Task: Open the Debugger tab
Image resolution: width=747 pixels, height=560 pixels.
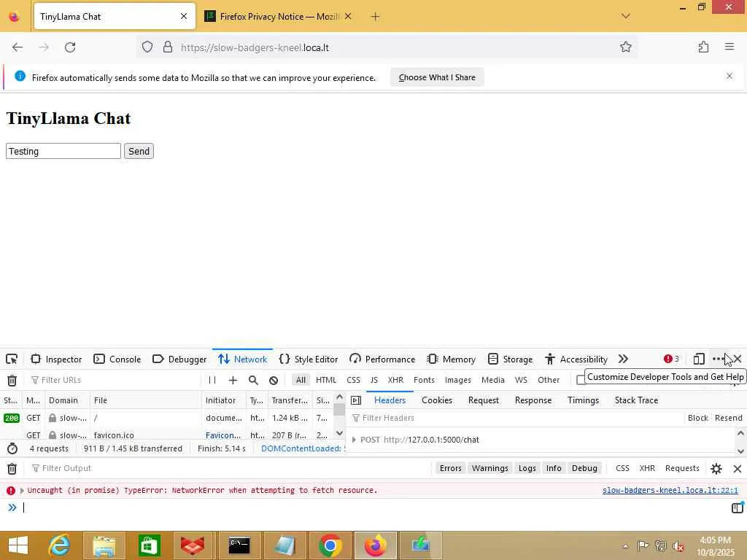Action: (179, 359)
